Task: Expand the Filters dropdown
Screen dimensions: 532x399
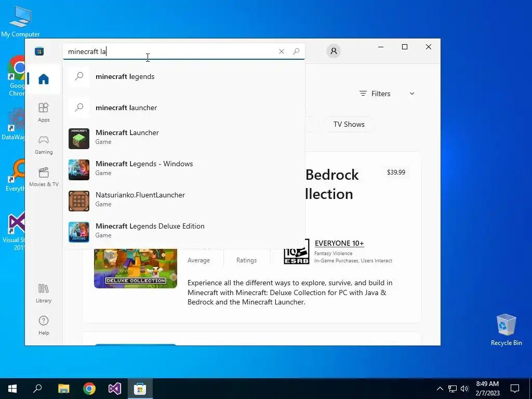Action: tap(387, 94)
